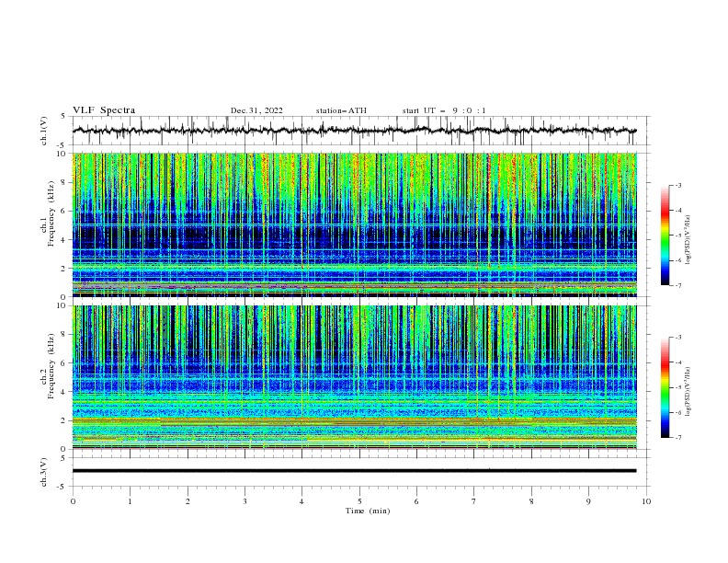Viewport: 728px width, 563px height.
Task: Click inside the ch.1 spectrogram panel
Action: 355,224
